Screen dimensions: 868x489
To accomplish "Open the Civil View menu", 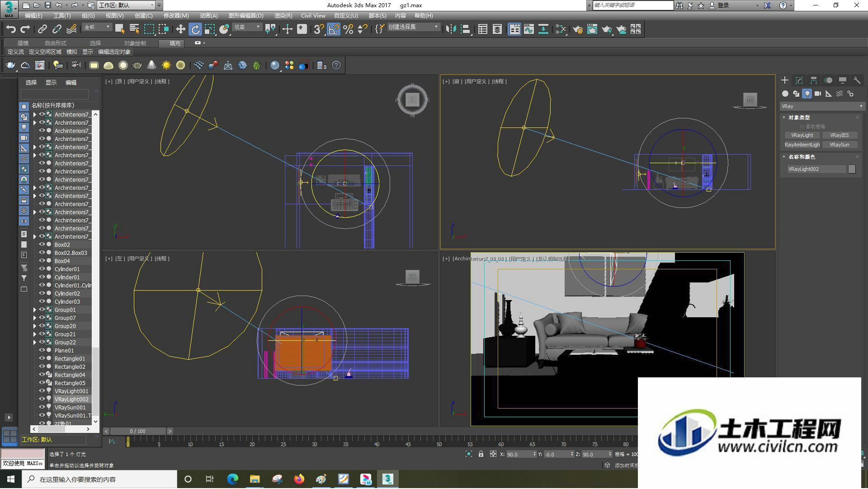I will pos(313,16).
